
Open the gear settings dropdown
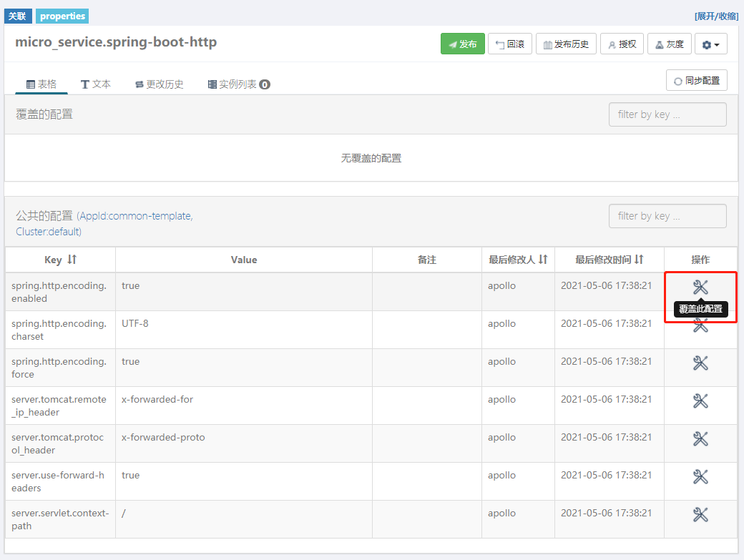(711, 44)
